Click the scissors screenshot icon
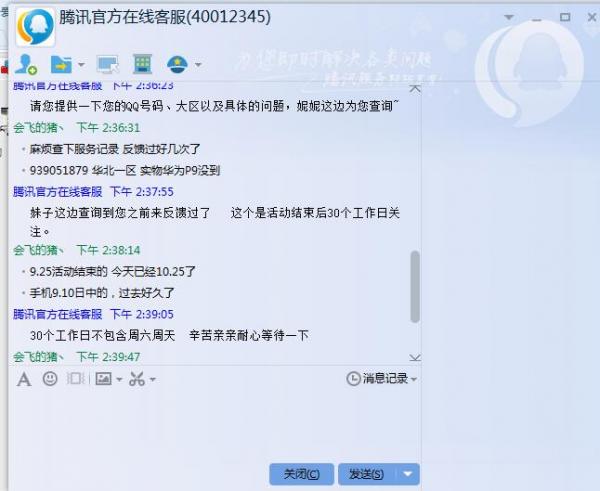 pos(137,379)
